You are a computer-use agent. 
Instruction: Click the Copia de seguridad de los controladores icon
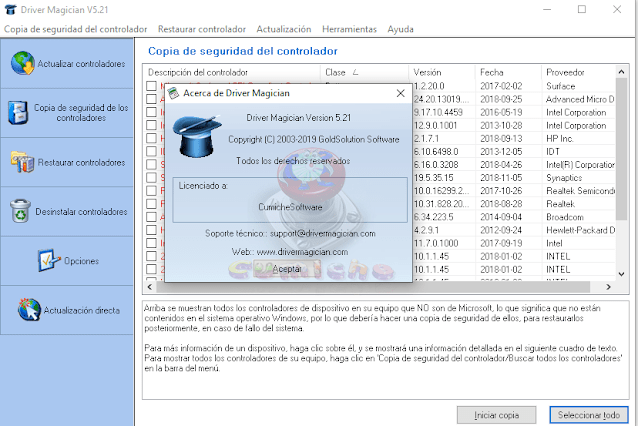[x=18, y=113]
